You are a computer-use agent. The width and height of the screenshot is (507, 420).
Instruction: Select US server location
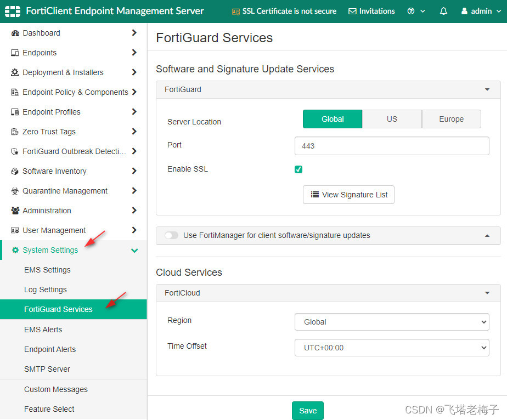[392, 119]
